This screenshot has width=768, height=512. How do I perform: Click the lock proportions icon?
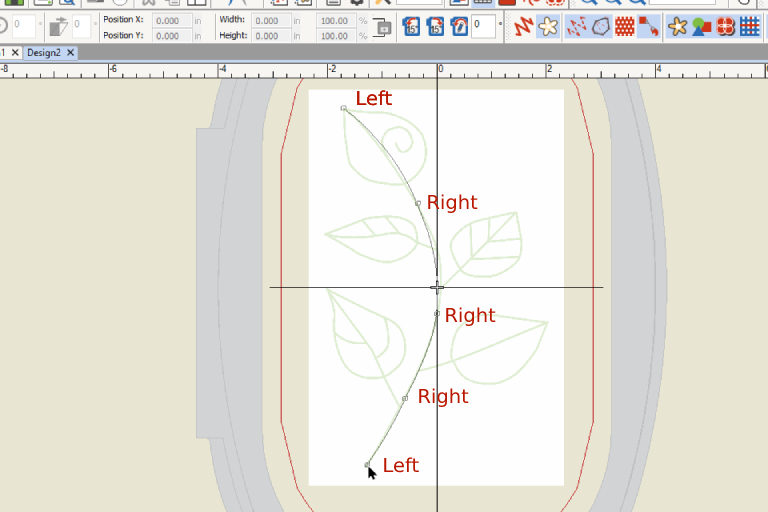(382, 27)
